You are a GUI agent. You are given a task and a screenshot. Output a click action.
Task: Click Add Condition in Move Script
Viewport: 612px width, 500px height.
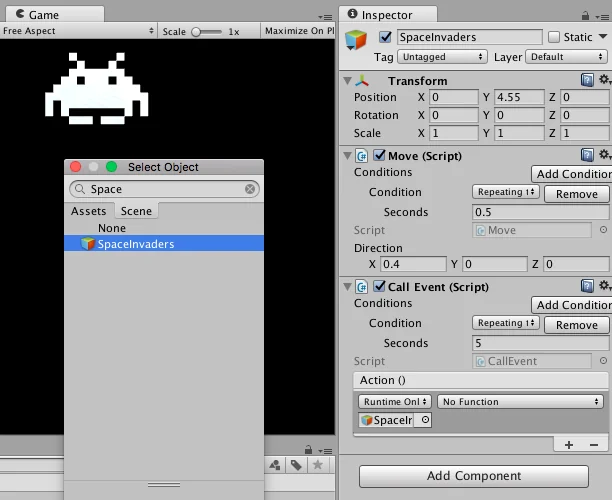pyautogui.click(x=571, y=174)
